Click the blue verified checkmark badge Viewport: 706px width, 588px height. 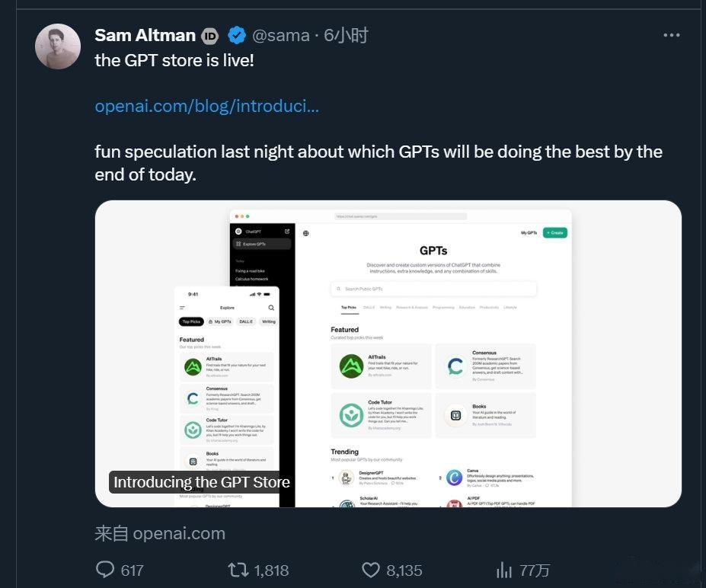pos(236,35)
